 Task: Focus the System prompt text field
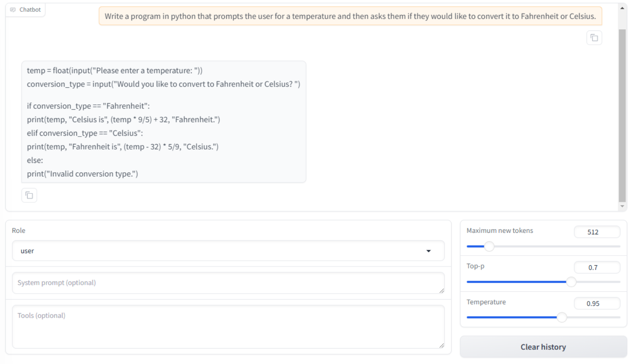tap(228, 283)
